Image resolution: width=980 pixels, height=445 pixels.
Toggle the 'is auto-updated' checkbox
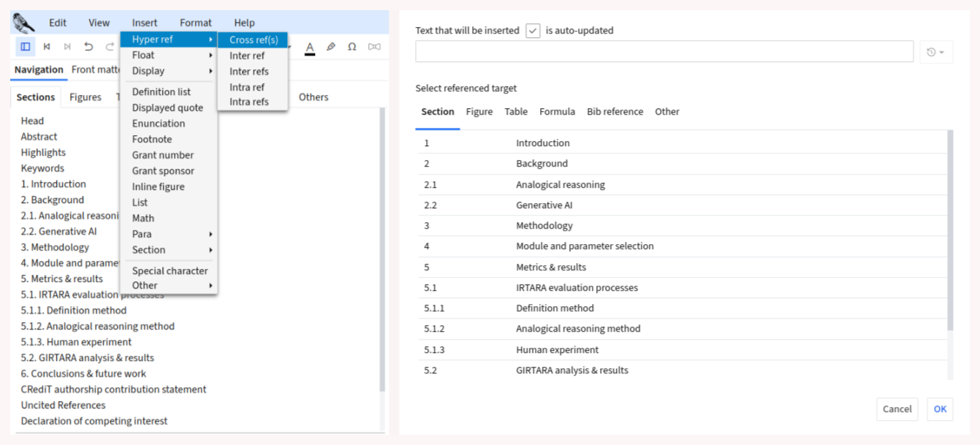tap(533, 31)
